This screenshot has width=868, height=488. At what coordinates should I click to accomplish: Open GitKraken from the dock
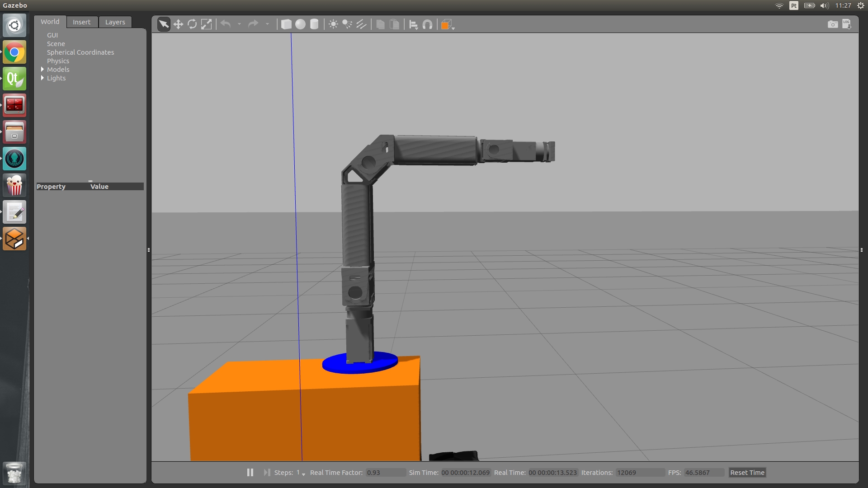[14, 159]
